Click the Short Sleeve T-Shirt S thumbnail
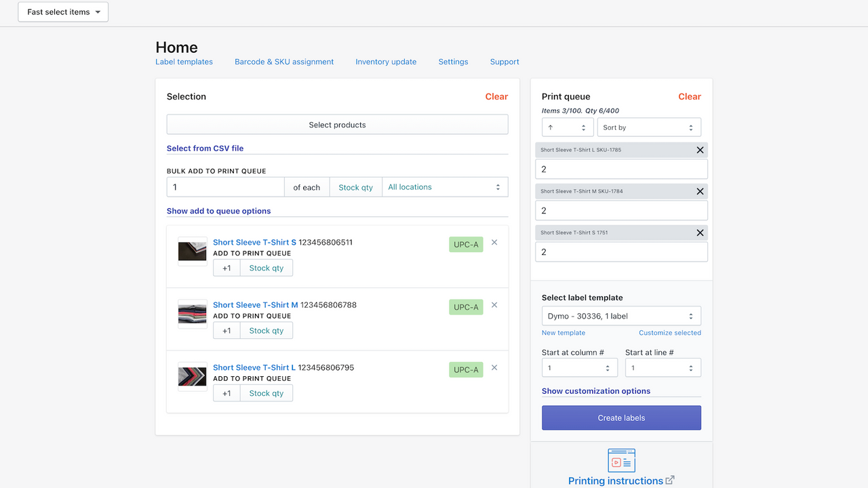This screenshot has height=488, width=868. 192,251
